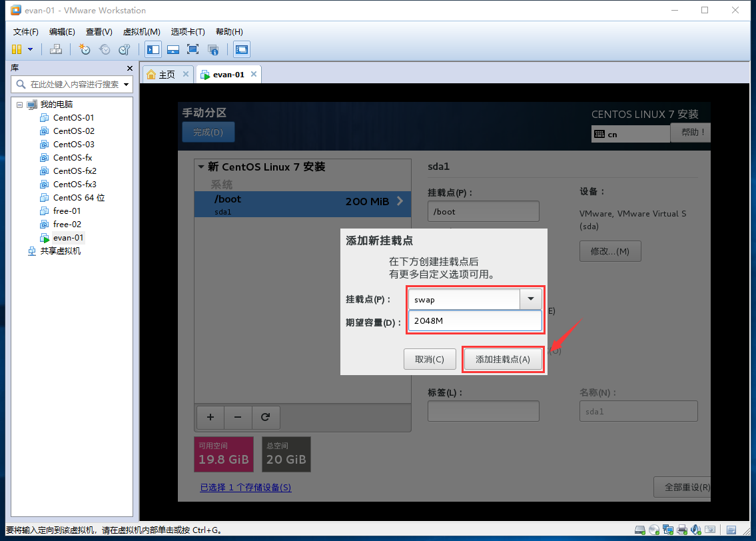Select CentOS-02 in the library
Screen dimensions: 756x541
pyautogui.click(x=73, y=131)
